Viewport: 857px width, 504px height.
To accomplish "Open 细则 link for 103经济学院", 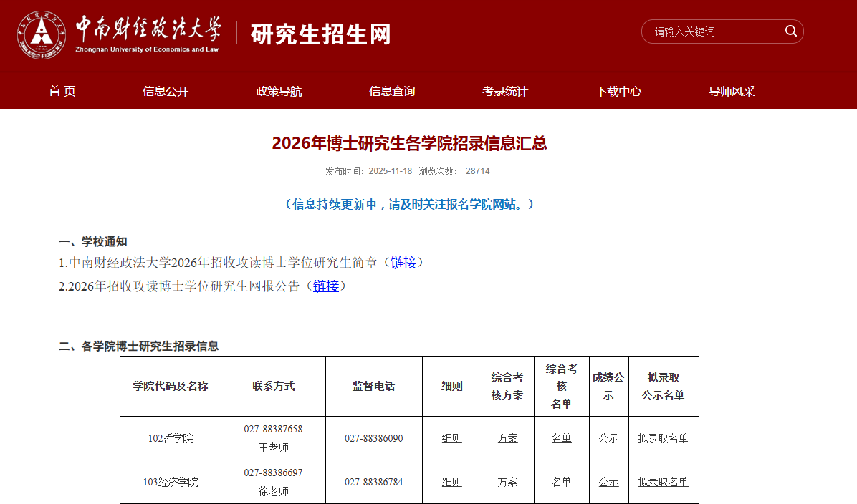I will [x=452, y=482].
